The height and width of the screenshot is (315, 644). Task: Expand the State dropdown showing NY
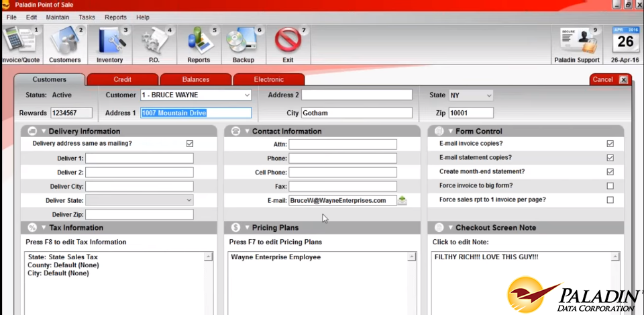[x=488, y=95]
